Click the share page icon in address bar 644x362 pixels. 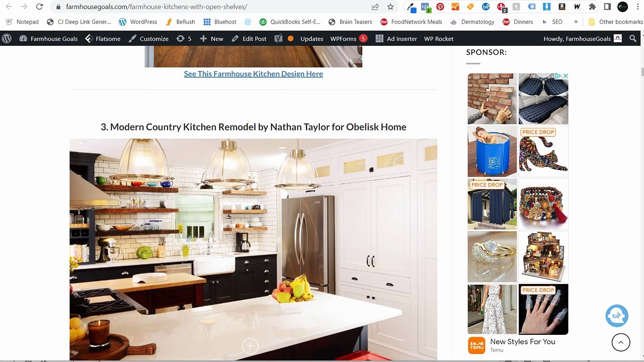[x=375, y=7]
